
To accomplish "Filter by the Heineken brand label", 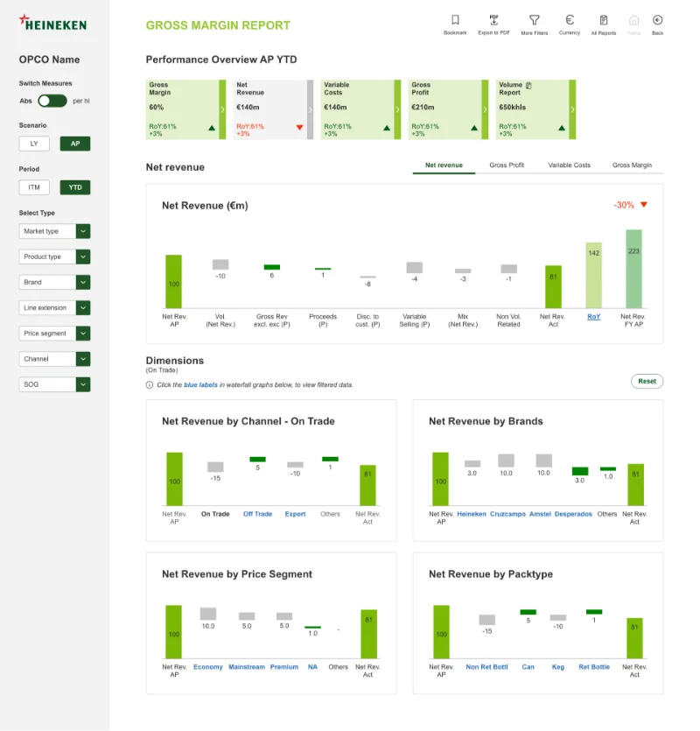I will pos(471,514).
